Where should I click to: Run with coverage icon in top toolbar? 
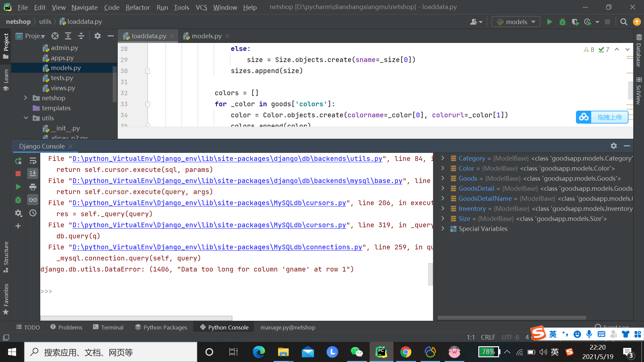(x=575, y=22)
